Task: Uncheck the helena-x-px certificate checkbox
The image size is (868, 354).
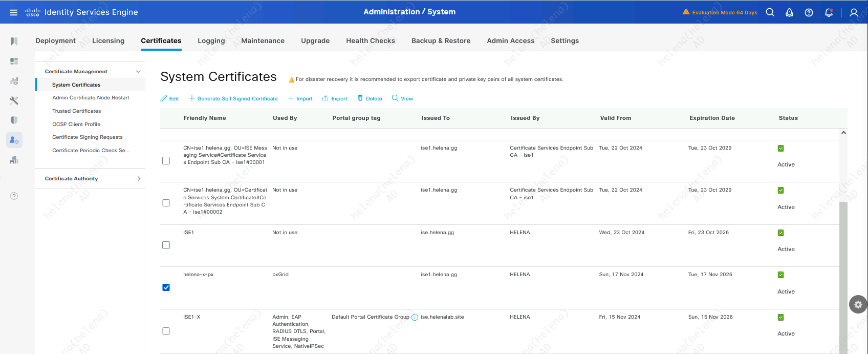Action: pyautogui.click(x=166, y=287)
